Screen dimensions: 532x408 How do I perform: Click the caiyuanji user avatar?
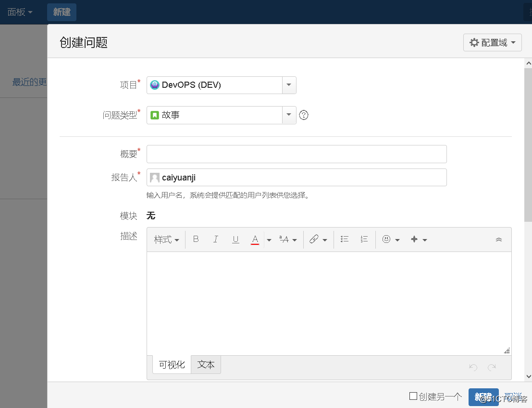[x=155, y=178]
